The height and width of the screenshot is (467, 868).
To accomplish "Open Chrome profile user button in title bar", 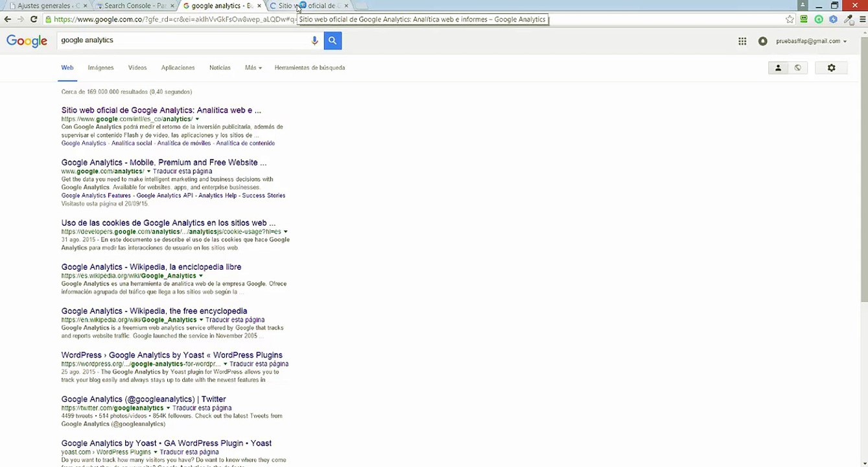I will tap(803, 5).
